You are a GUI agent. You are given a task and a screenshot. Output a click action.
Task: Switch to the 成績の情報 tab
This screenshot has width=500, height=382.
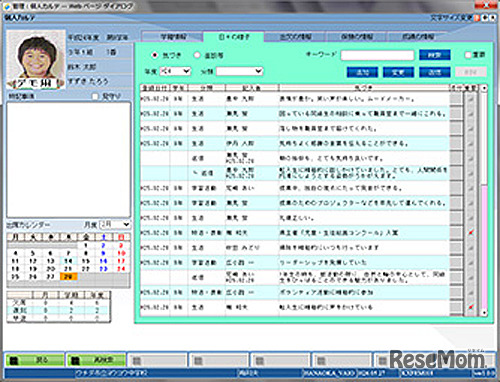pyautogui.click(x=418, y=37)
